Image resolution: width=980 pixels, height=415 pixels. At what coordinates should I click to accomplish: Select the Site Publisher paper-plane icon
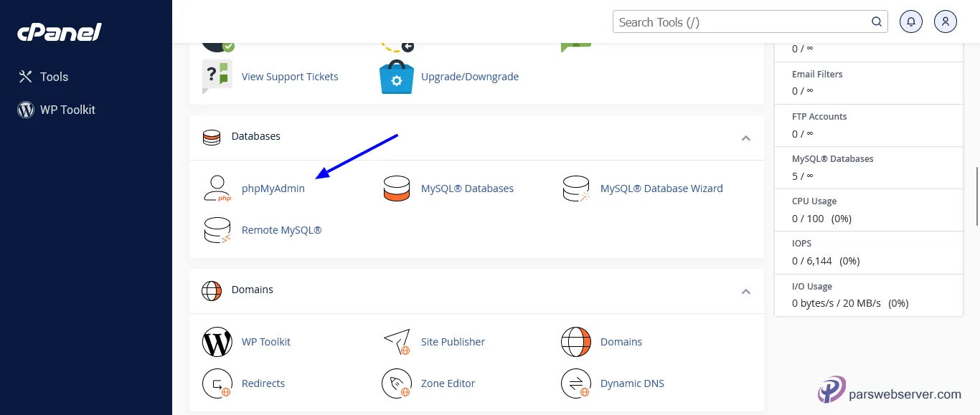[397, 342]
